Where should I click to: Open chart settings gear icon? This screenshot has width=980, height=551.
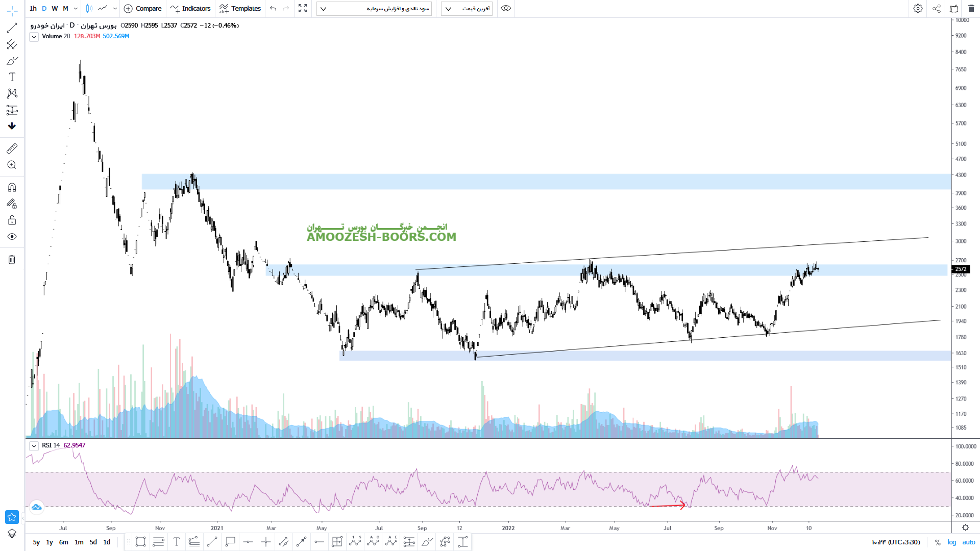(x=918, y=9)
